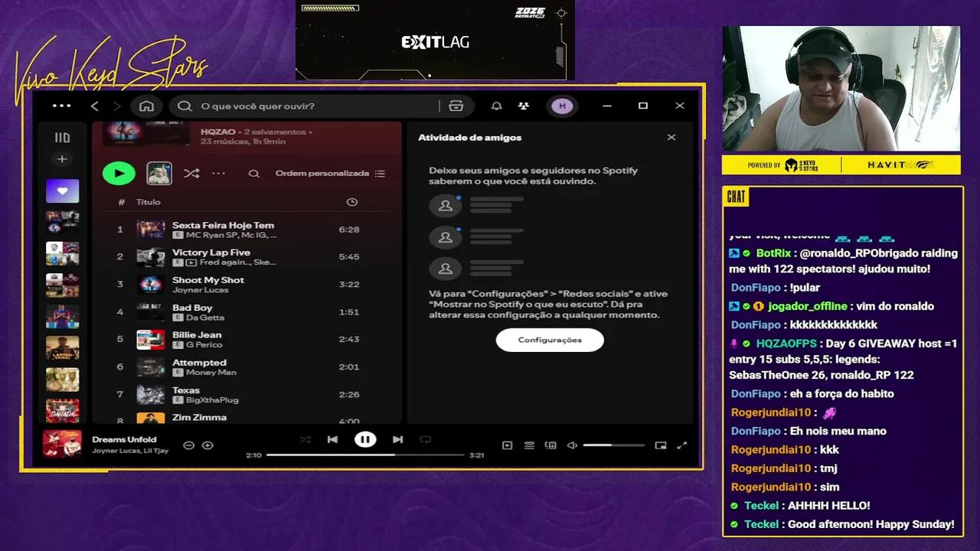
Task: Toggle repeat mode in player bar
Action: click(426, 439)
